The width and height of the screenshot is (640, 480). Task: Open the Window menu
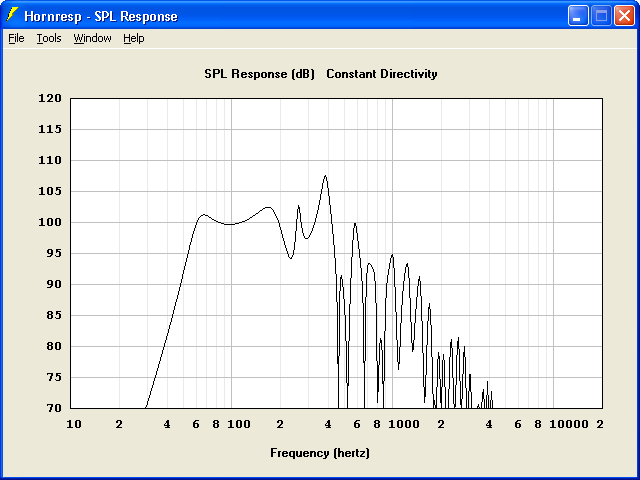(92, 38)
